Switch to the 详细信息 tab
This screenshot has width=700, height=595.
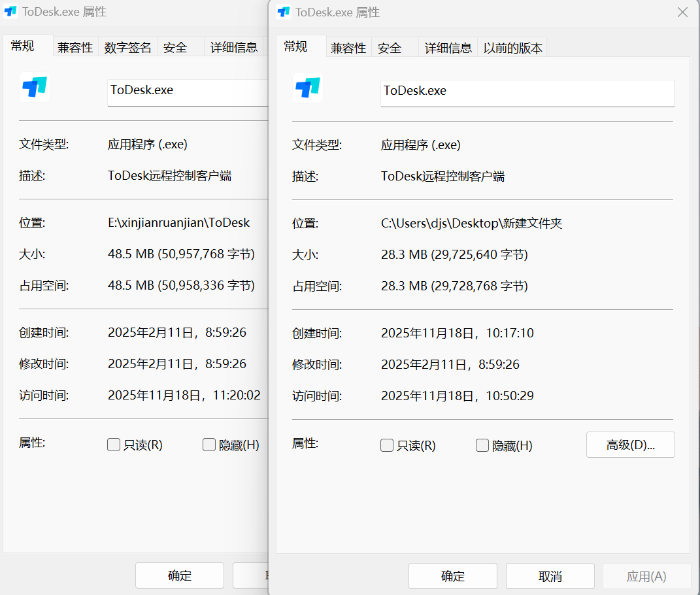point(448,46)
